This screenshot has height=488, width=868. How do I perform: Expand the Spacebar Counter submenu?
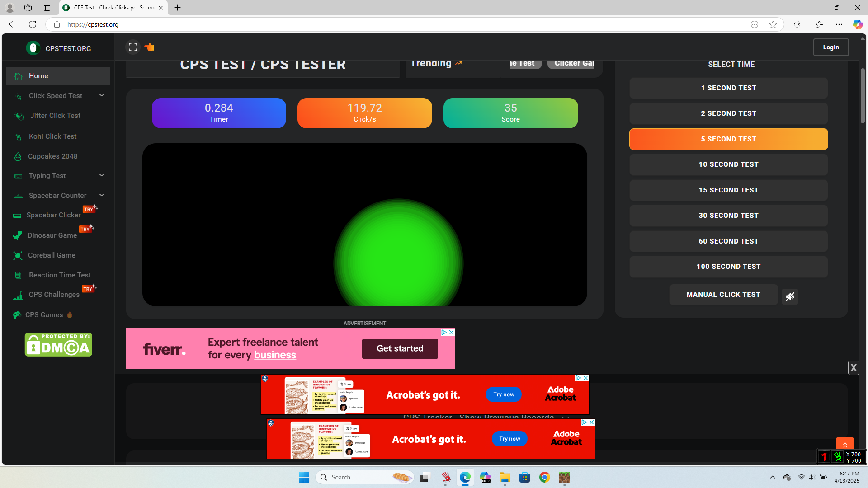pos(102,195)
